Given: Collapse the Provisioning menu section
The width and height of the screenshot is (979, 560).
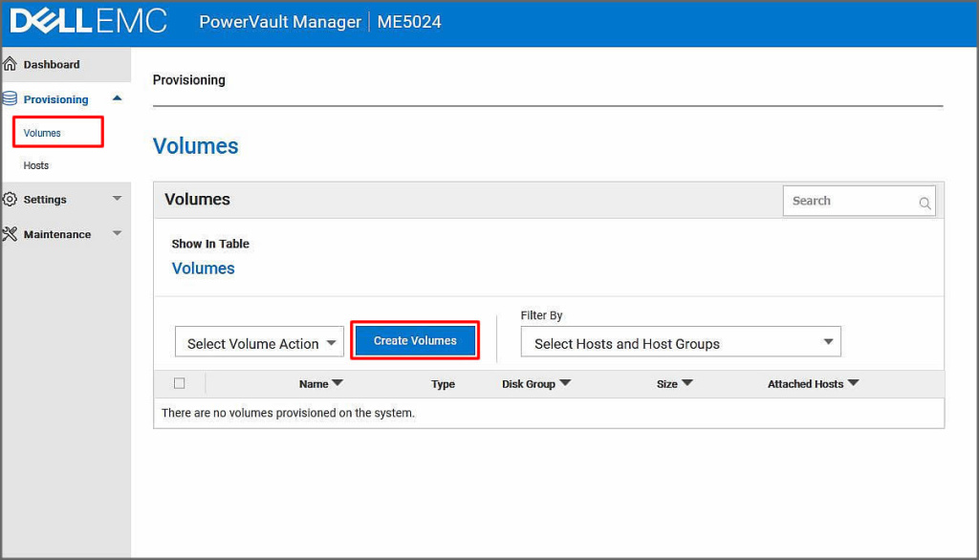Looking at the screenshot, I should coord(117,98).
